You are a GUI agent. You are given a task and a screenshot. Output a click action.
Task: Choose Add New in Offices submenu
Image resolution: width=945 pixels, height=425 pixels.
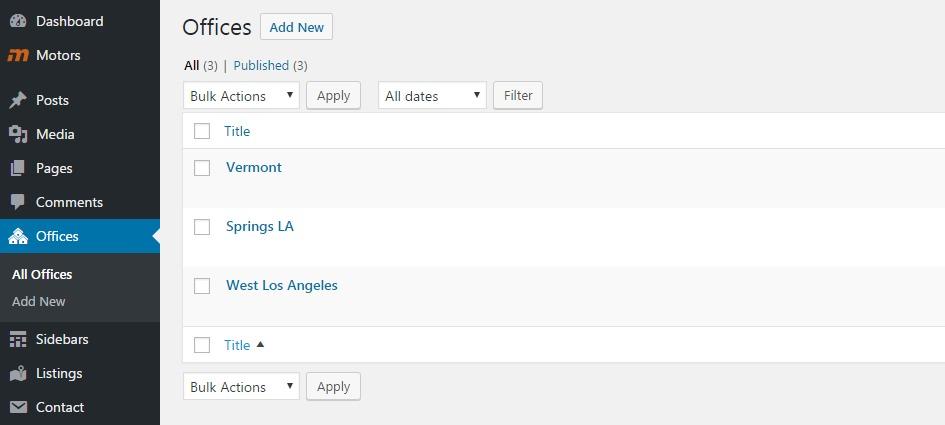click(39, 301)
